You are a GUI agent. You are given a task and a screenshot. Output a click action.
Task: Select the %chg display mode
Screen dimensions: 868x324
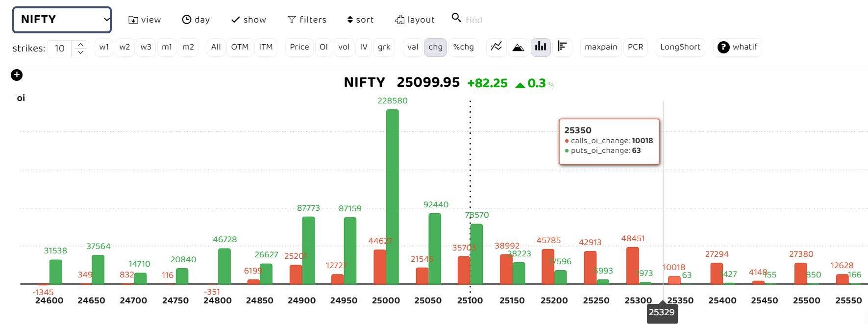(463, 47)
